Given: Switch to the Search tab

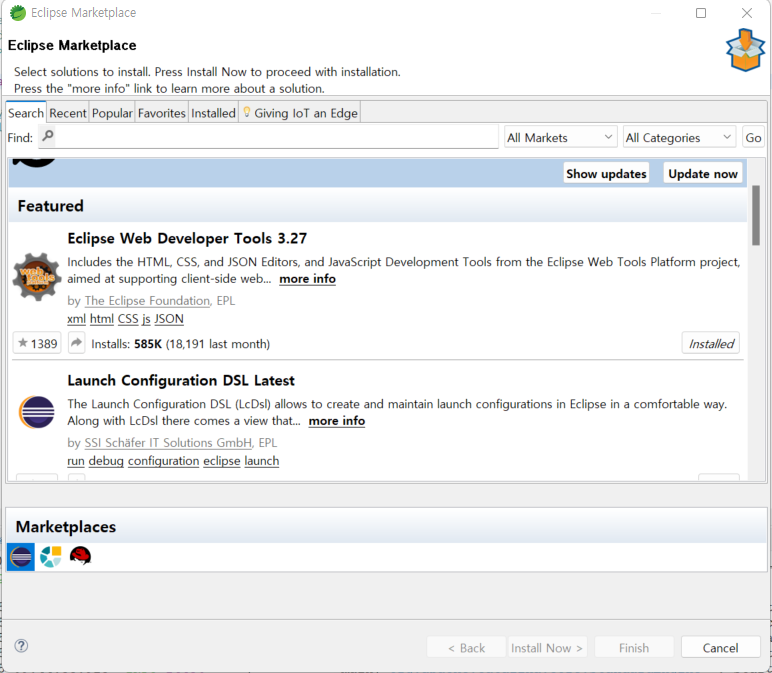Looking at the screenshot, I should [x=26, y=113].
